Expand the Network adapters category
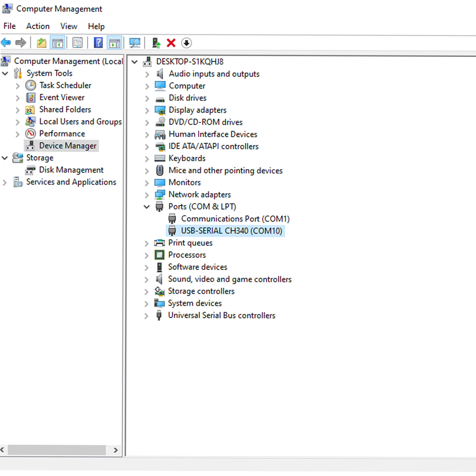 147,195
